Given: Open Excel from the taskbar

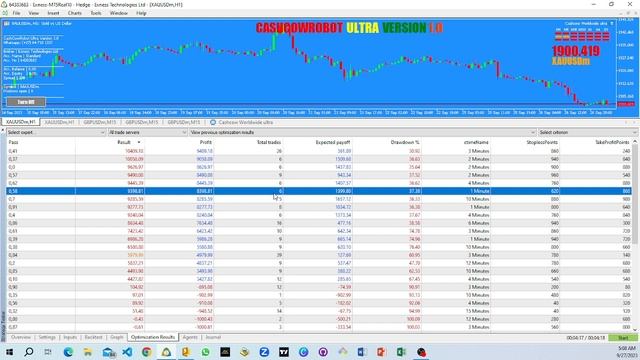Looking at the screenshot, I should [401, 352].
